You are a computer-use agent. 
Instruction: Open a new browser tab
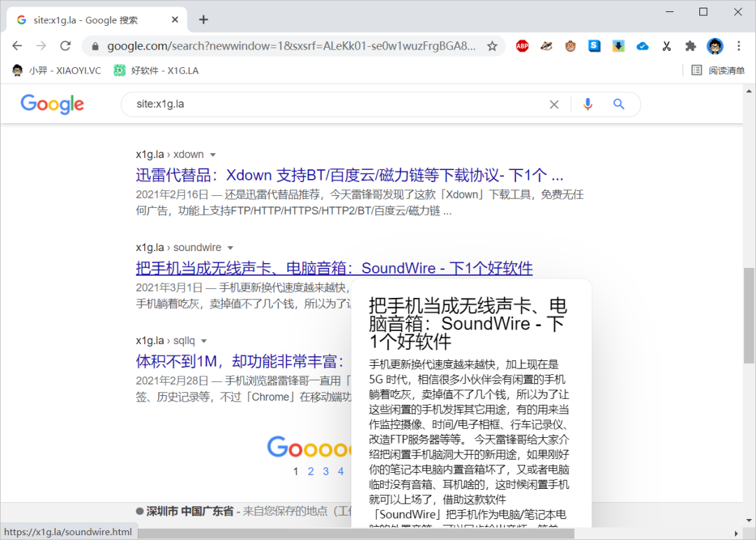tap(204, 20)
